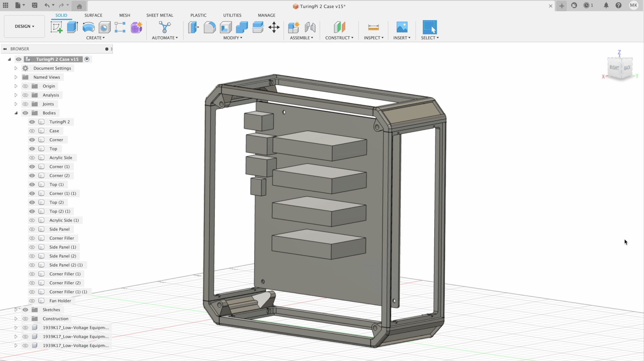The height and width of the screenshot is (361, 644).
Task: Expand the Sketches folder
Action: 16,310
